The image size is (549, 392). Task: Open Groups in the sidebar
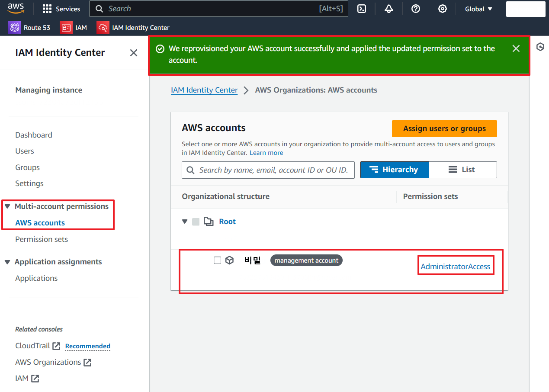27,167
